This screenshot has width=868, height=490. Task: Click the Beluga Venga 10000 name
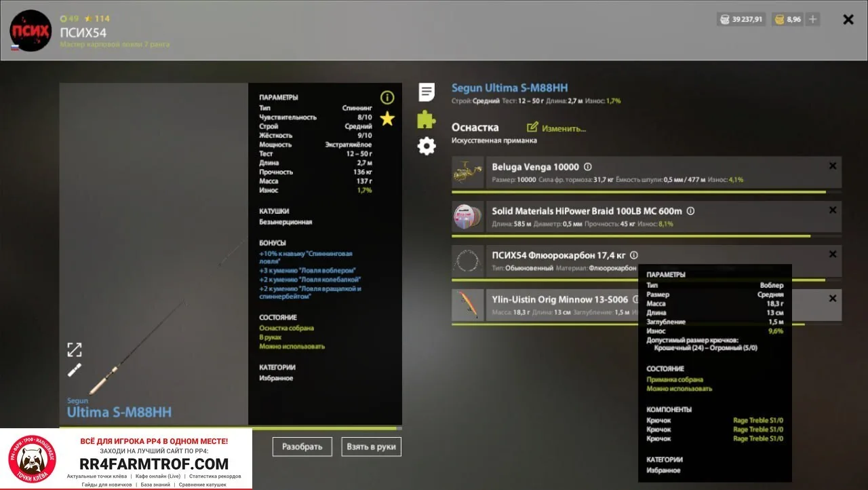click(536, 167)
